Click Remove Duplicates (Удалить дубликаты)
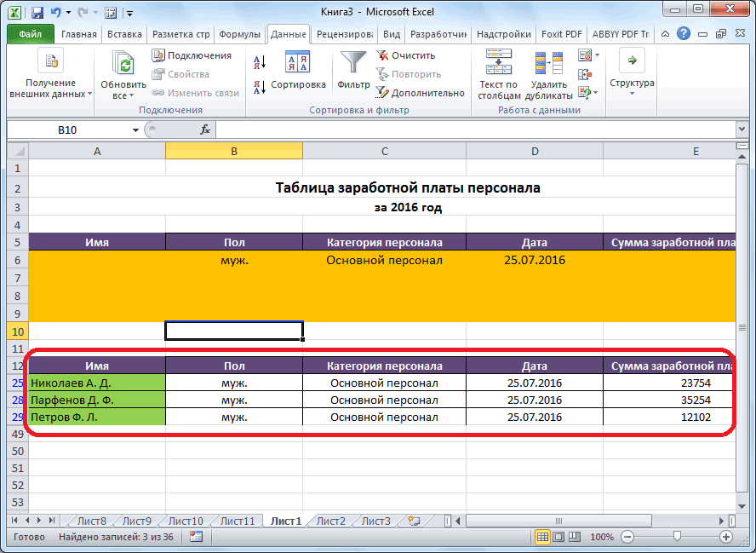The image size is (756, 553). [548, 73]
